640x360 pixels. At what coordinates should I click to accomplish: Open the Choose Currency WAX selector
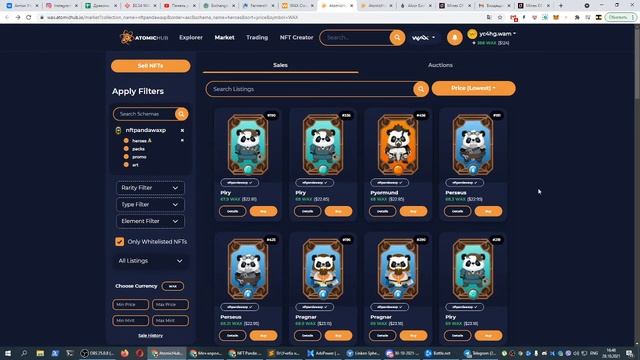(x=173, y=286)
